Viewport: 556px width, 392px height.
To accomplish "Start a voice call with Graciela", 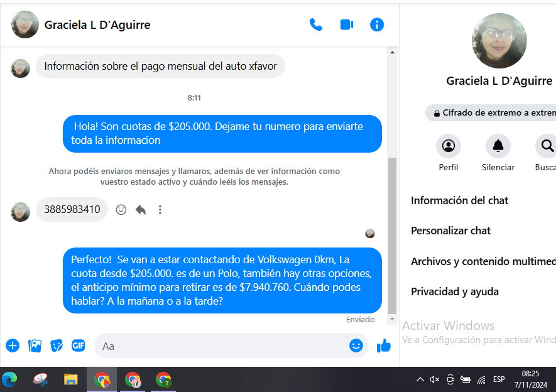I will (x=316, y=24).
